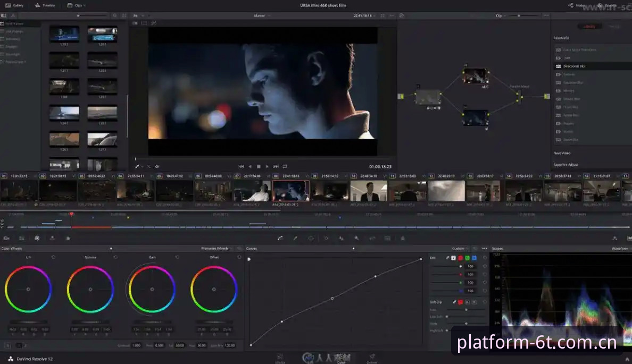Image resolution: width=632 pixels, height=364 pixels.
Task: Click the gallery grid view icon
Action: 124,15
